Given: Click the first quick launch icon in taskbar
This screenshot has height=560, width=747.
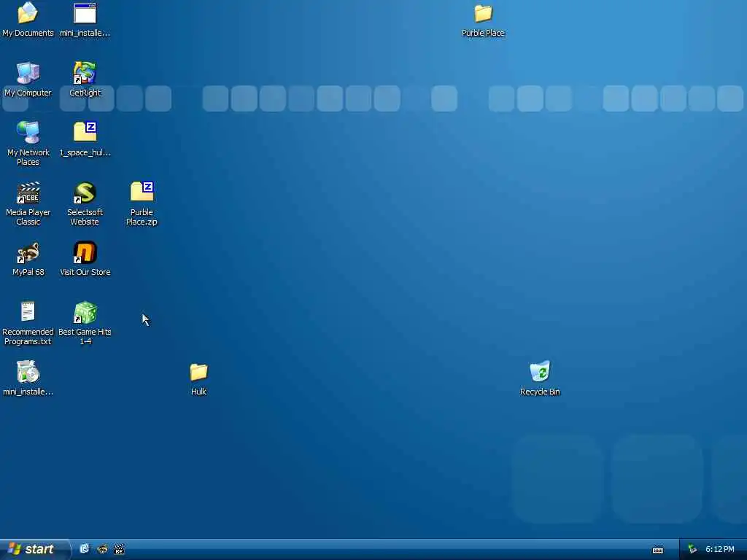Looking at the screenshot, I should pyautogui.click(x=85, y=549).
